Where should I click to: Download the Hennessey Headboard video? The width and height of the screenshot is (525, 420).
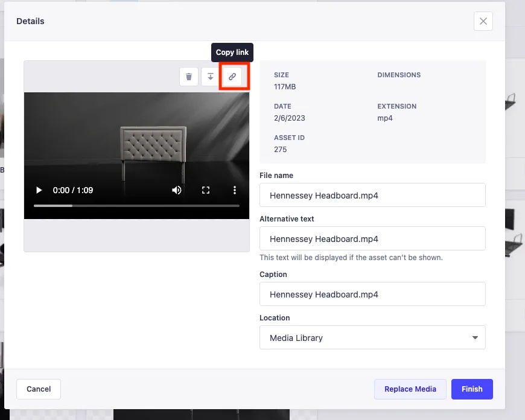click(211, 77)
